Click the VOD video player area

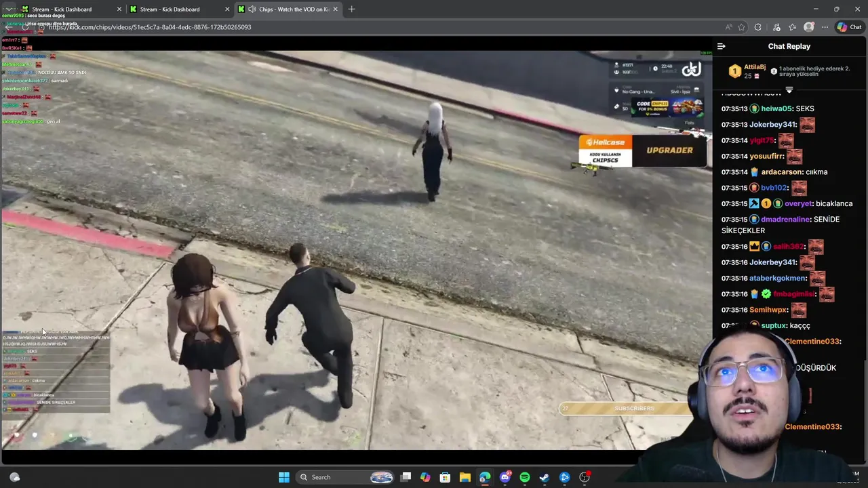click(x=356, y=251)
